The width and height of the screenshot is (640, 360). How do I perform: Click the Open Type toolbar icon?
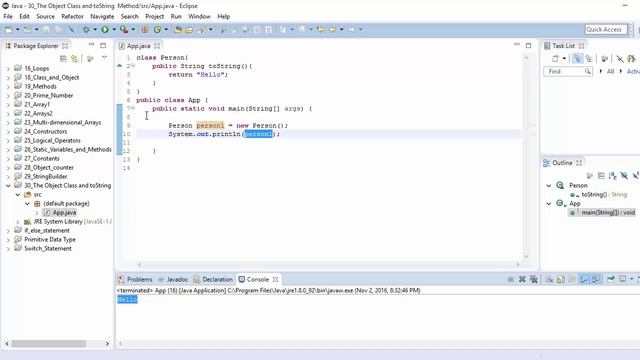click(x=178, y=29)
